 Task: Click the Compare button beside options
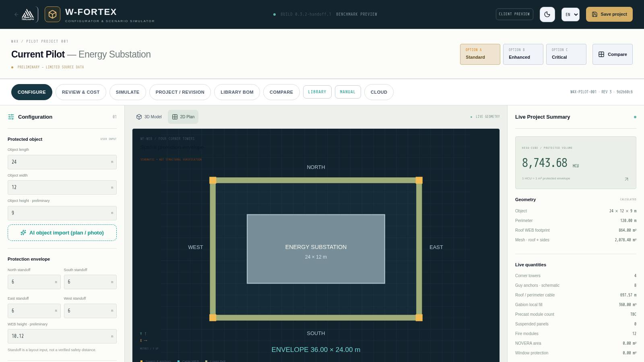point(613,54)
